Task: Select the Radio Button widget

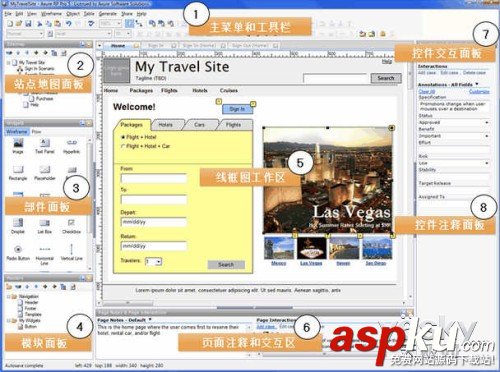Action: 18,253
